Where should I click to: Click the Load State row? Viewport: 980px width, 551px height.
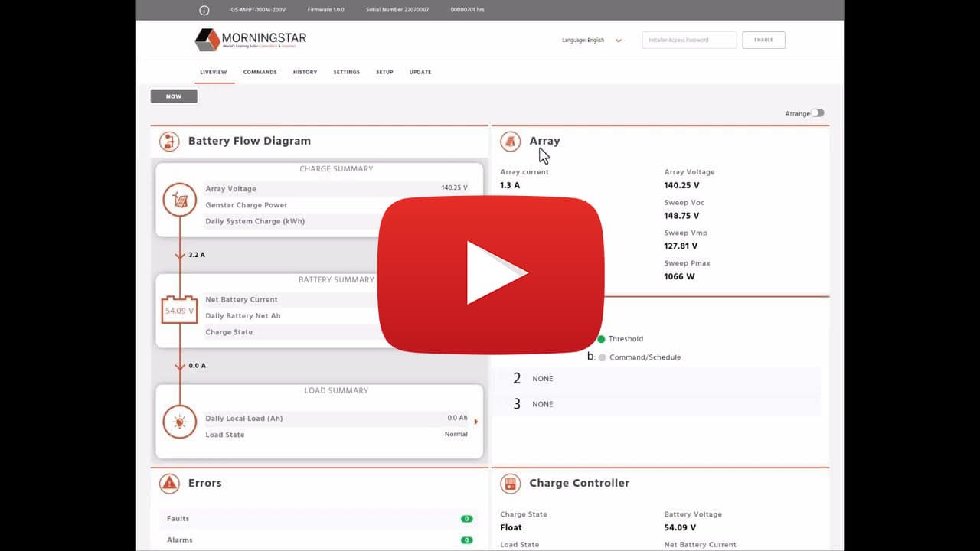click(336, 435)
